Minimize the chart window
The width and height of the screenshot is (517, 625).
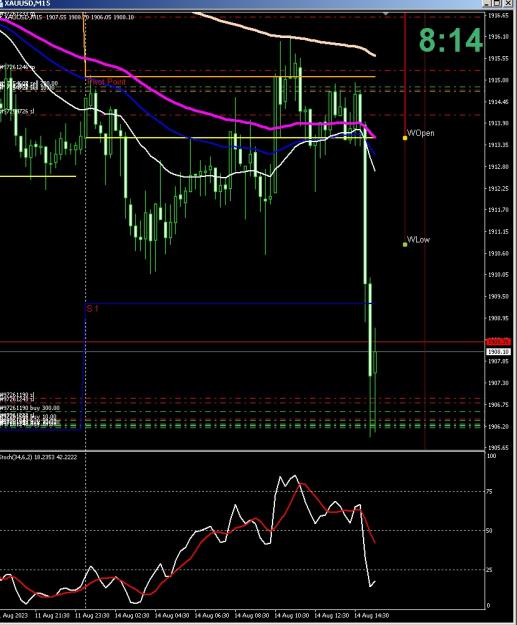click(488, 3)
